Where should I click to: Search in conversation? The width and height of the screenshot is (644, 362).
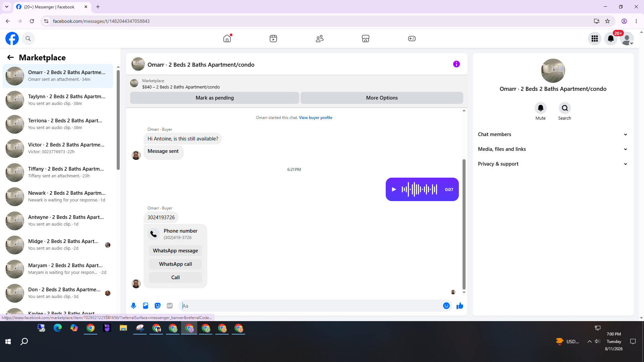[565, 108]
